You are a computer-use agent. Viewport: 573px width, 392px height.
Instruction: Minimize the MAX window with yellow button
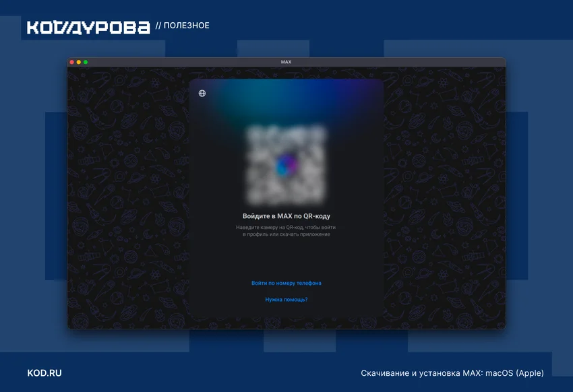pos(79,62)
